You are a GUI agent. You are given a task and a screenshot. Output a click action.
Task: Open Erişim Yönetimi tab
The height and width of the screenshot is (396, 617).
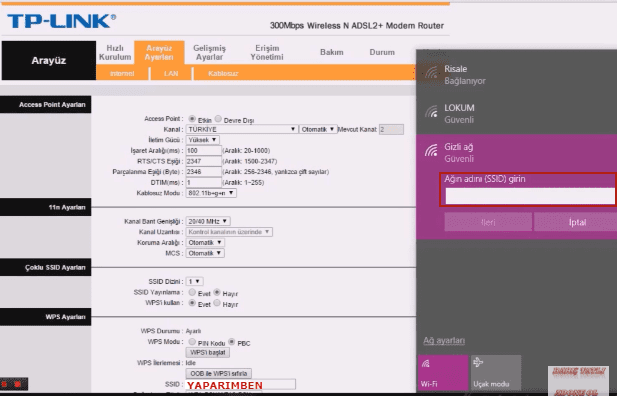pyautogui.click(x=267, y=52)
